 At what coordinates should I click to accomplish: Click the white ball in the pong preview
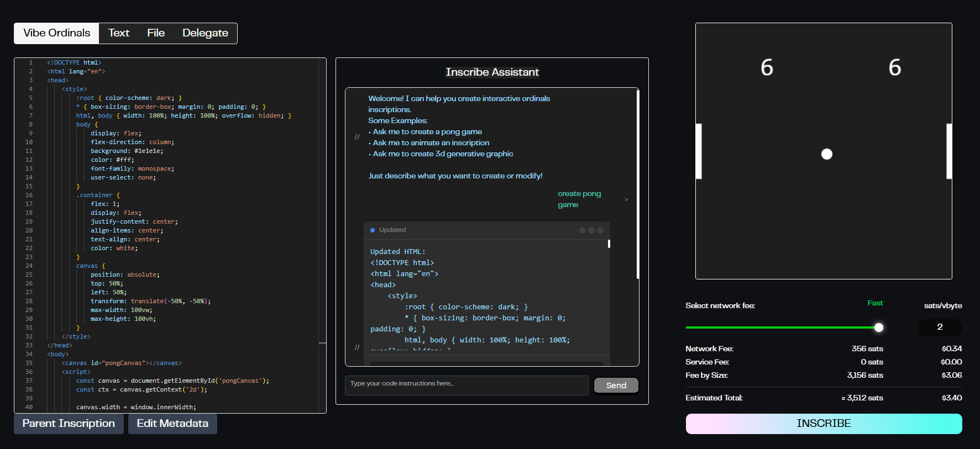826,154
